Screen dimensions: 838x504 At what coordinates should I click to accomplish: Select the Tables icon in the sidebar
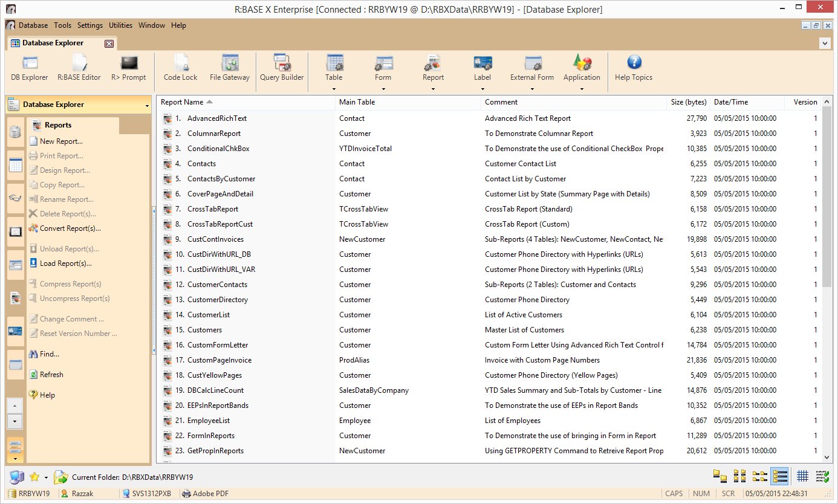coord(16,165)
